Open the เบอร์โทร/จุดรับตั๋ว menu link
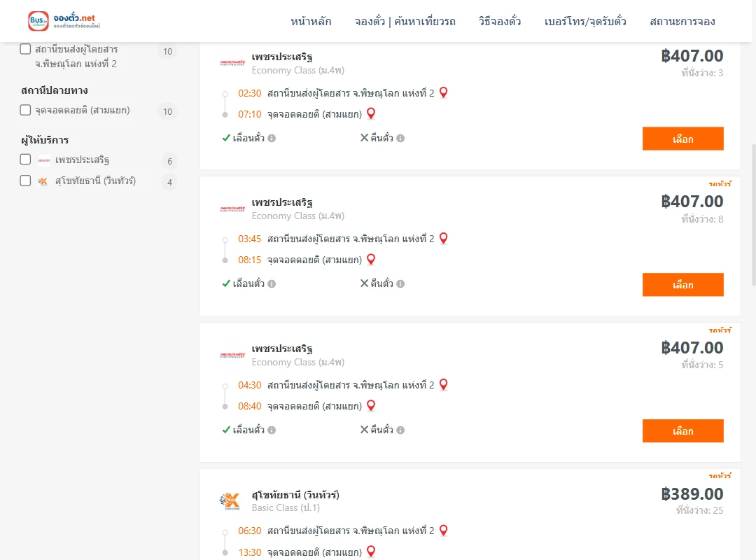756x560 pixels. [x=585, y=21]
